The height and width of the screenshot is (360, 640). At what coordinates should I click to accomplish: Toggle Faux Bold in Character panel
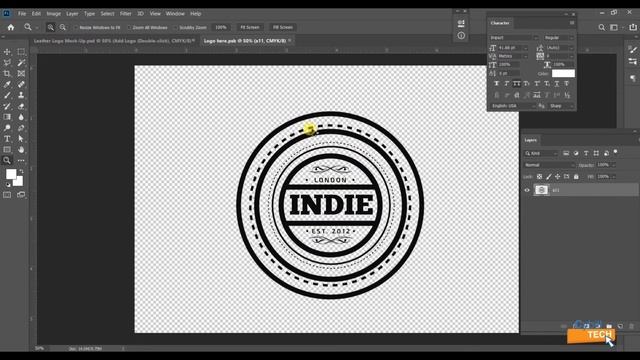click(x=497, y=84)
